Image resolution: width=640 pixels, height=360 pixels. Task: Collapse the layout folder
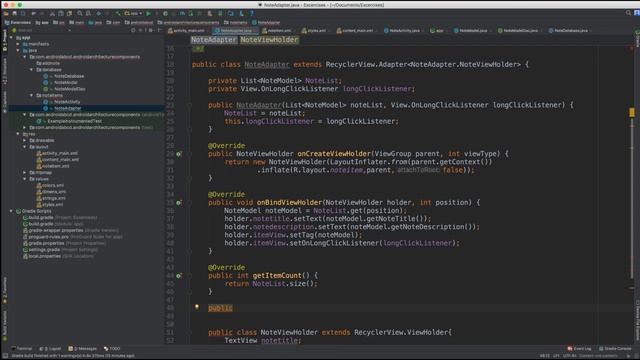pyautogui.click(x=25, y=147)
